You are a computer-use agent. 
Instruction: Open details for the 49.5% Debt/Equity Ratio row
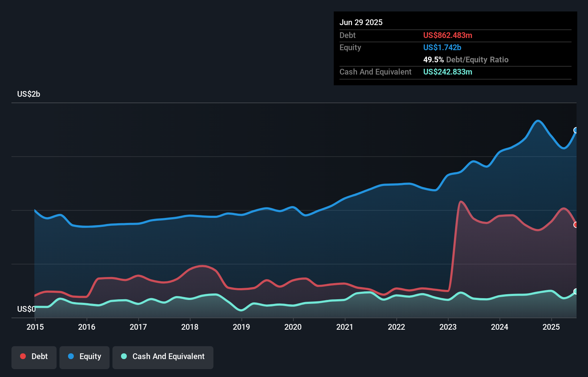pyautogui.click(x=466, y=59)
